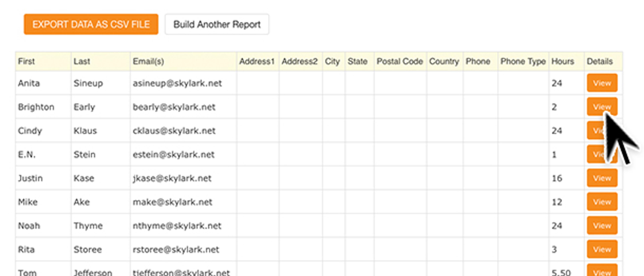Click the First column header
Image resolution: width=644 pixels, height=276 pixels.
tap(26, 61)
